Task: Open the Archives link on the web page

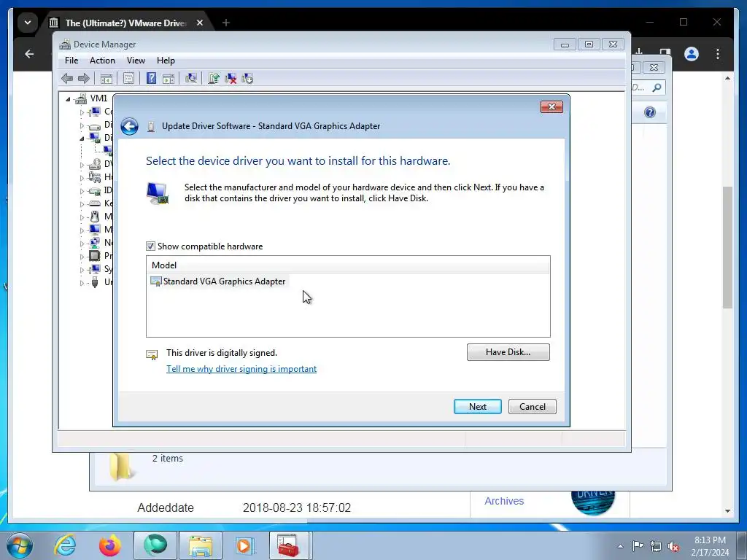Action: (504, 501)
